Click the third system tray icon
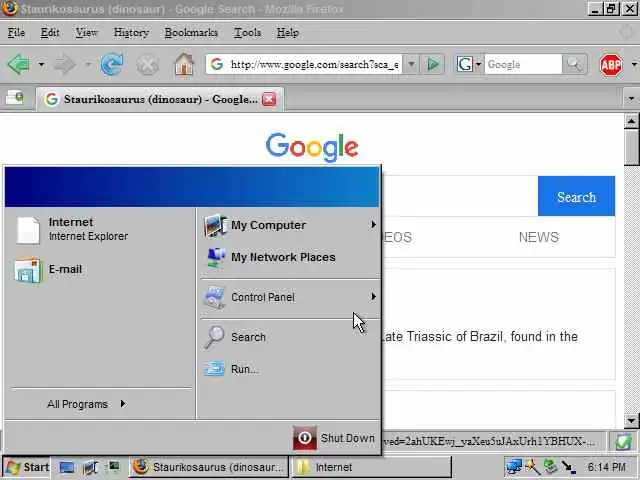The width and height of the screenshot is (640, 480). (x=550, y=467)
